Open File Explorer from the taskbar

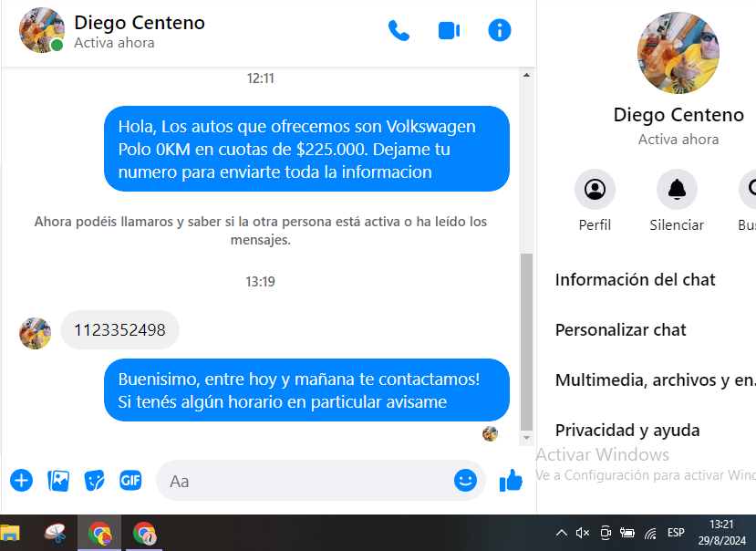point(11,533)
